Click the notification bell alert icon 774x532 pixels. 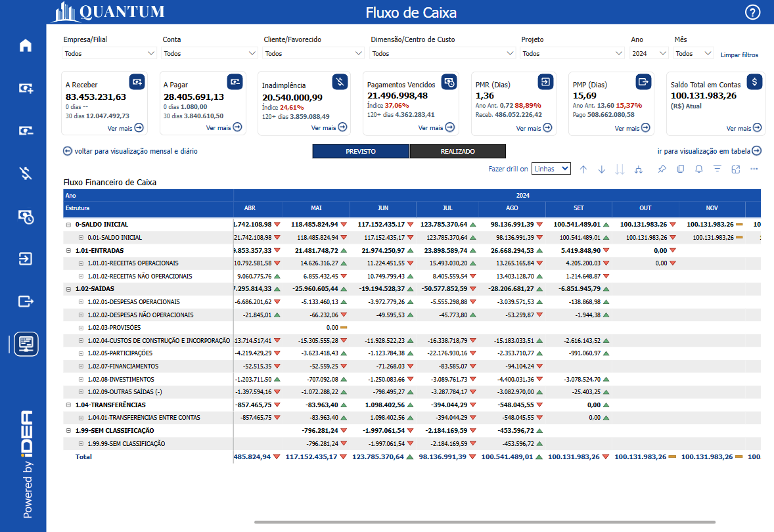tap(698, 169)
